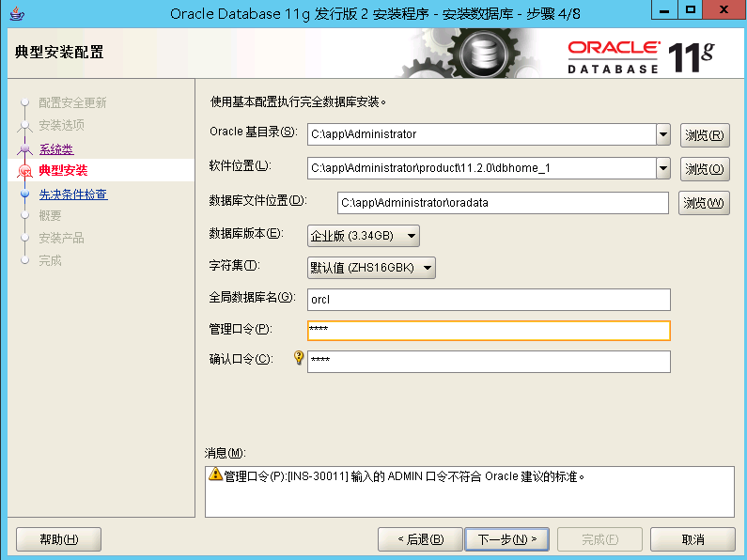Minimize the installer window
The width and height of the screenshot is (747, 560).
point(664,10)
